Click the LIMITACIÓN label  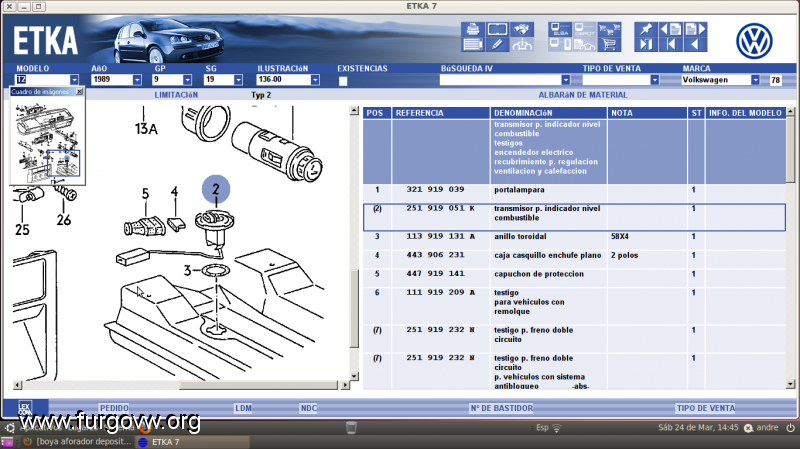click(176, 95)
